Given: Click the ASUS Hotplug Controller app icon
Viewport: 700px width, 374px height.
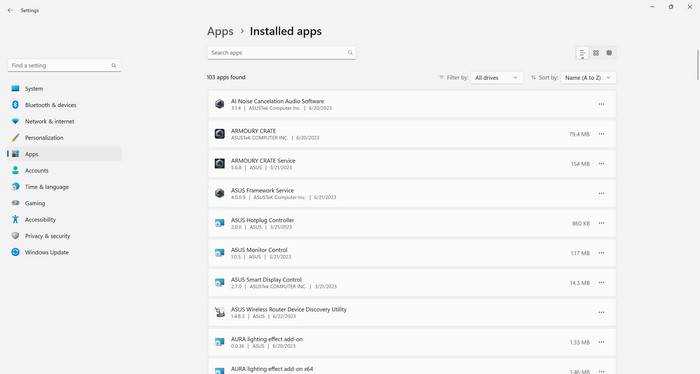Looking at the screenshot, I should click(220, 223).
